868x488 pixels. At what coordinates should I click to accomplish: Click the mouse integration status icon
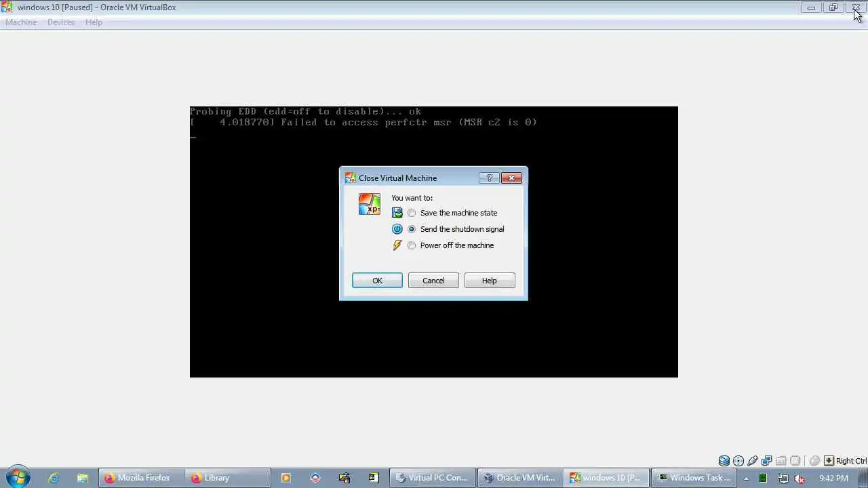click(x=815, y=461)
